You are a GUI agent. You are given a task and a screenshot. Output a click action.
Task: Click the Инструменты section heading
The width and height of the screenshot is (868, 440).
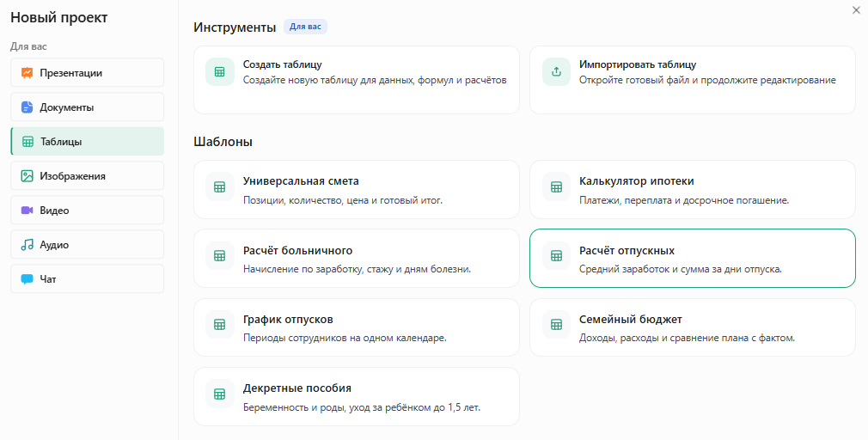(x=235, y=27)
